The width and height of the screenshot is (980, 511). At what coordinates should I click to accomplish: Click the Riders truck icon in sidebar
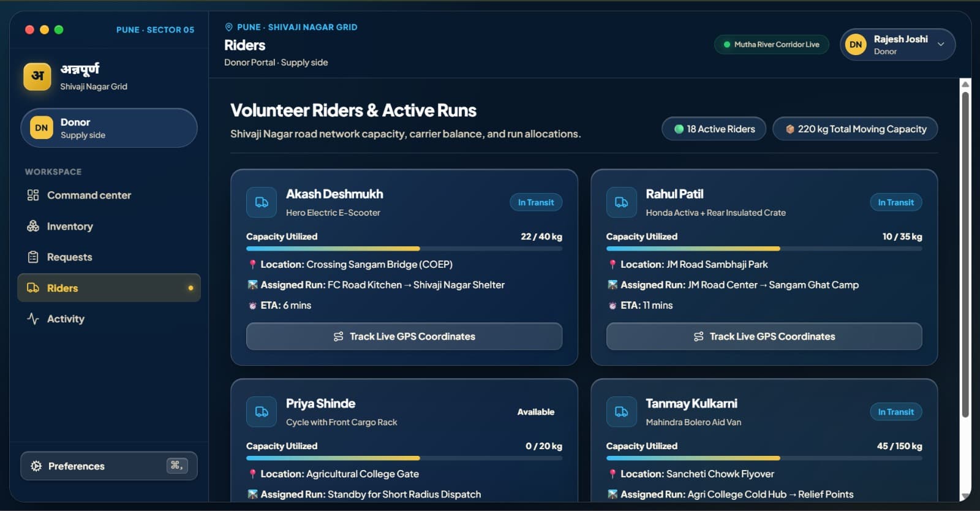pyautogui.click(x=33, y=288)
